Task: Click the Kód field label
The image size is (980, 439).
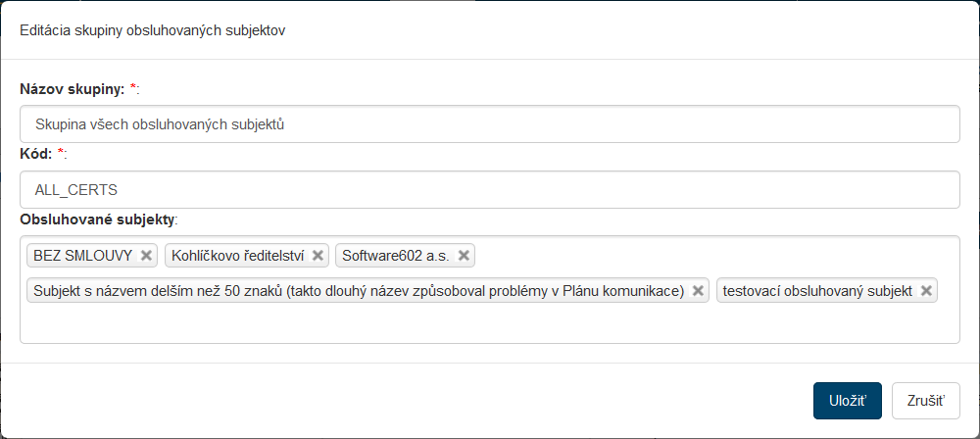Action: (x=36, y=154)
